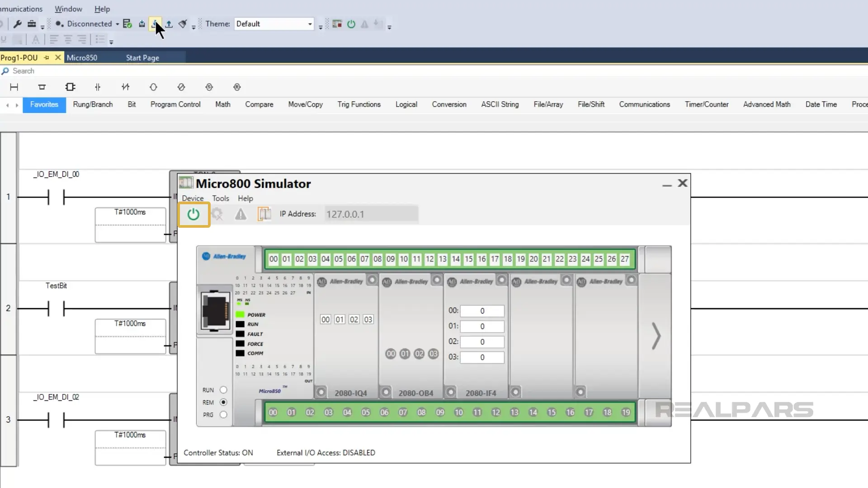Toggle simulator input terminal 00
This screenshot has height=488, width=868.
pos(274,259)
